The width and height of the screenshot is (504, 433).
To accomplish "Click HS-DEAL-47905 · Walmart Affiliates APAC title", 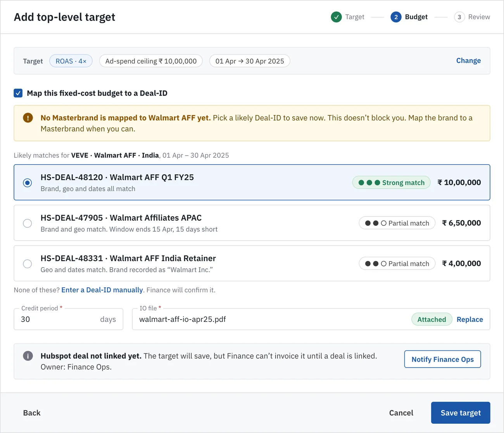I will tap(121, 218).
